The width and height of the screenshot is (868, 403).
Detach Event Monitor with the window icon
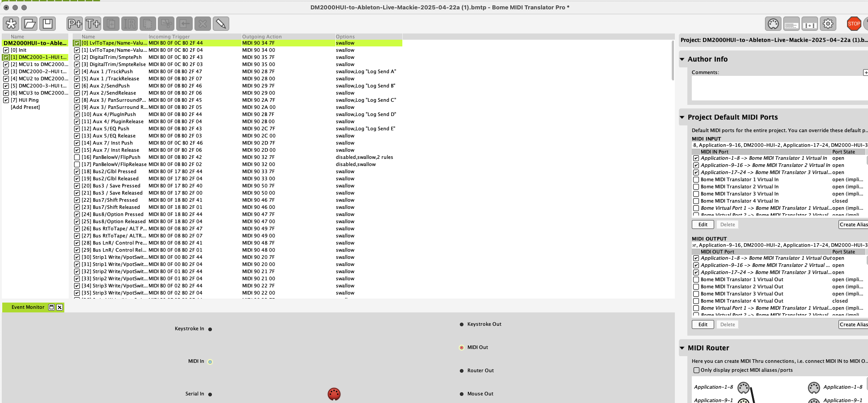[x=51, y=307]
